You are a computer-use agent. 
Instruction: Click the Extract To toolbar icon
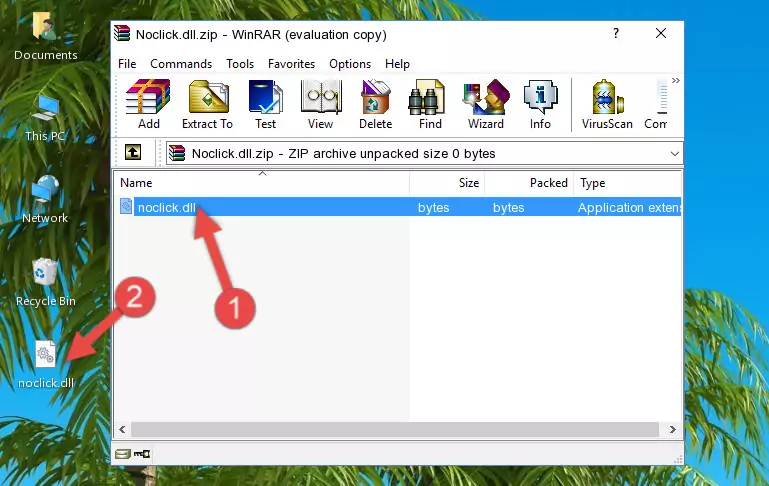pos(207,104)
